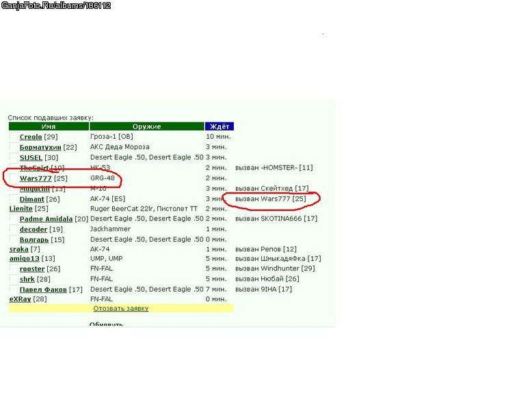This screenshot has height=399, width=532.
Task: Click the small box beside Creolo
Action: coord(14,136)
